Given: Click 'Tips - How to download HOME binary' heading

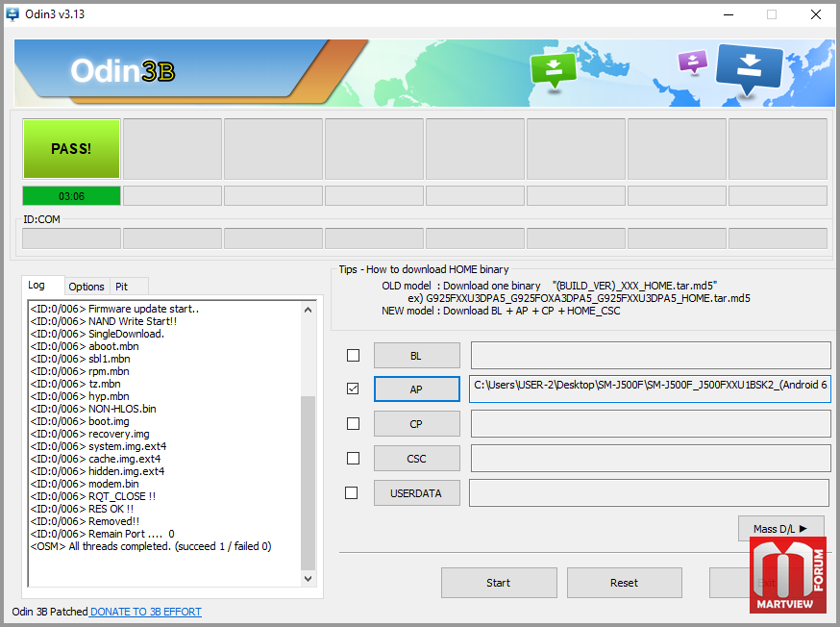Looking at the screenshot, I should click(424, 269).
